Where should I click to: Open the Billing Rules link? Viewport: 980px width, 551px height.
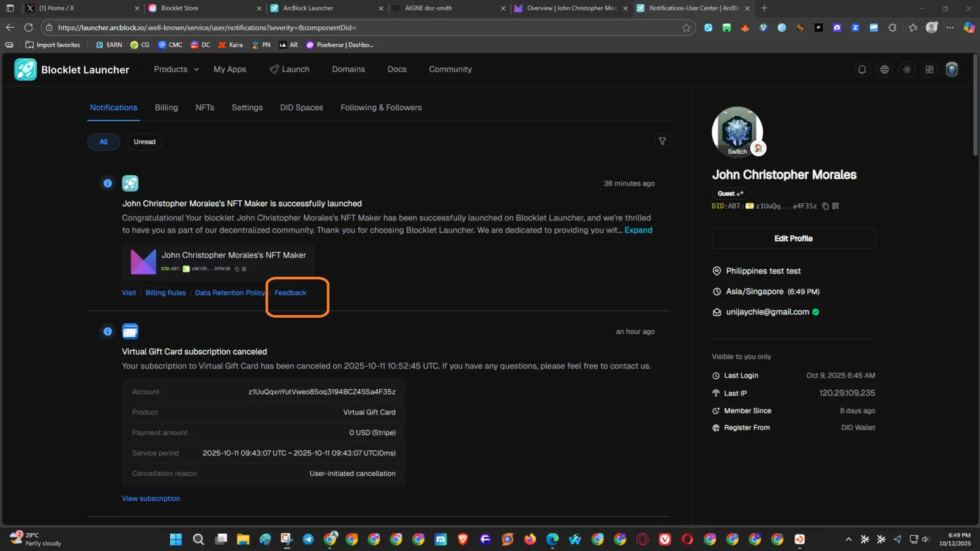[165, 293]
